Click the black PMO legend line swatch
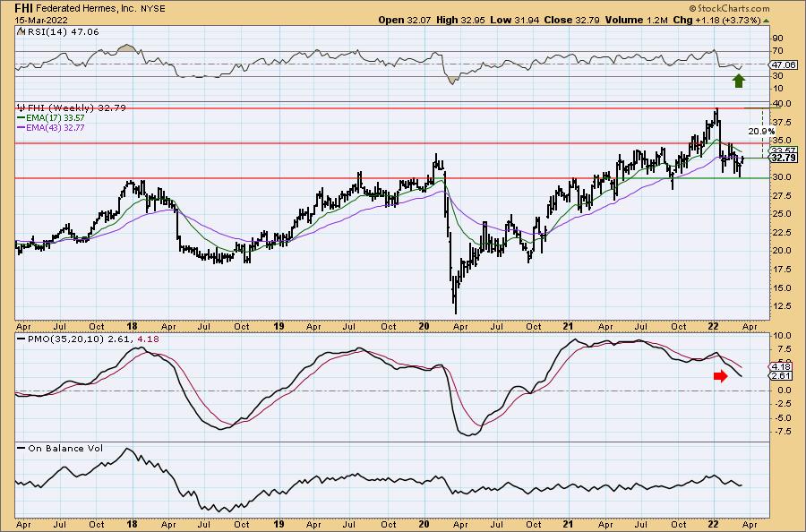The height and width of the screenshot is (532, 806). 21,339
